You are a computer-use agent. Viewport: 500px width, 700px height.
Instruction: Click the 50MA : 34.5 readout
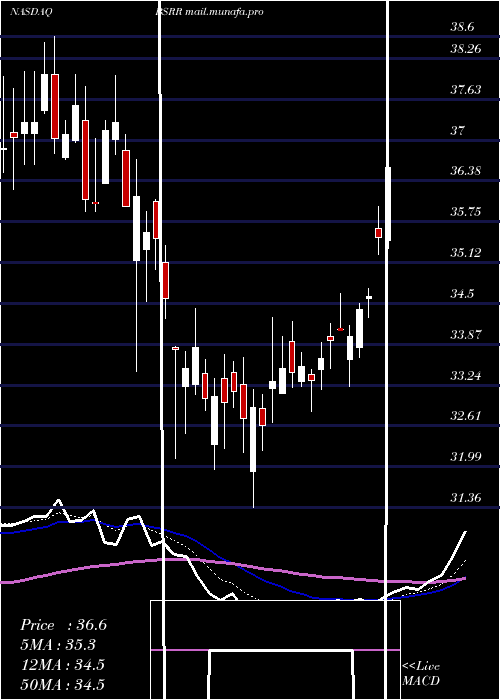pyautogui.click(x=62, y=684)
